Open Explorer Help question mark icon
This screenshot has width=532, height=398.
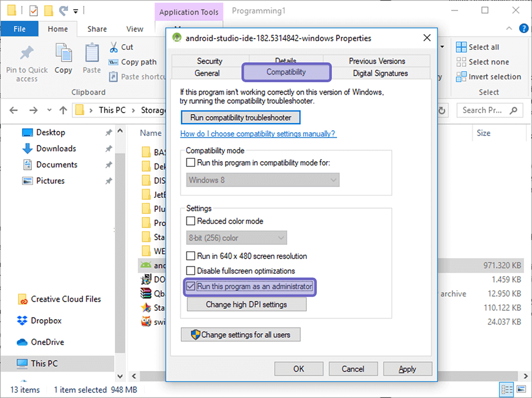tap(524, 29)
